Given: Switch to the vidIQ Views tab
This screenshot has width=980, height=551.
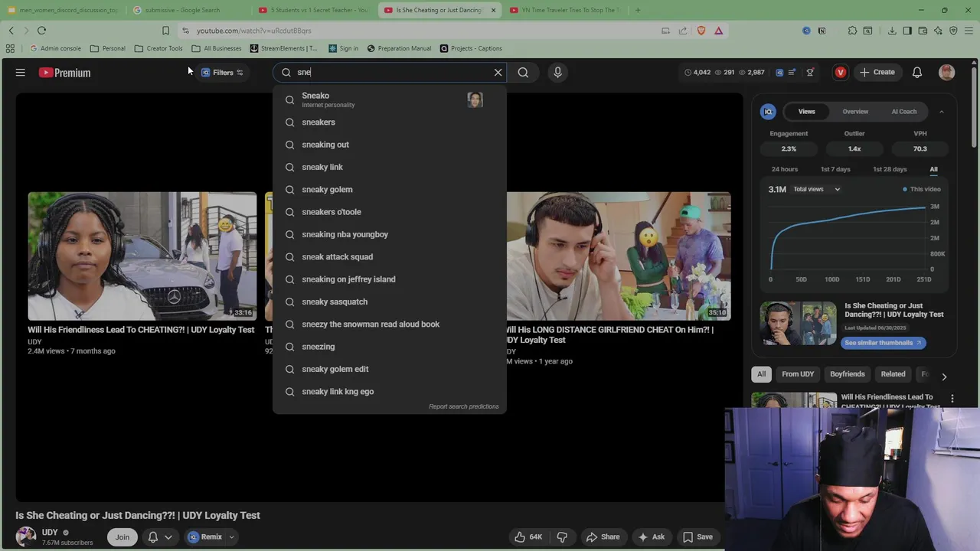Looking at the screenshot, I should pyautogui.click(x=806, y=112).
